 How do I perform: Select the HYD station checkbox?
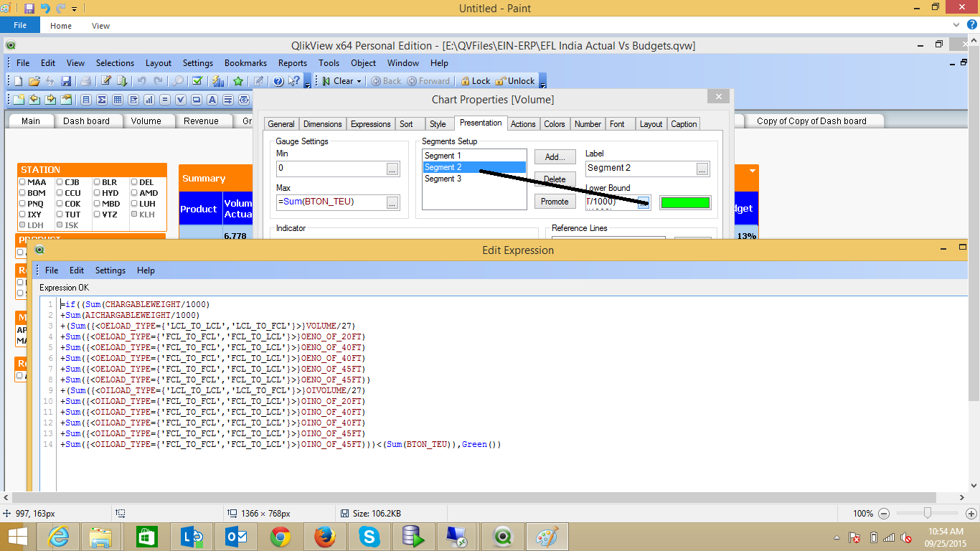point(97,193)
